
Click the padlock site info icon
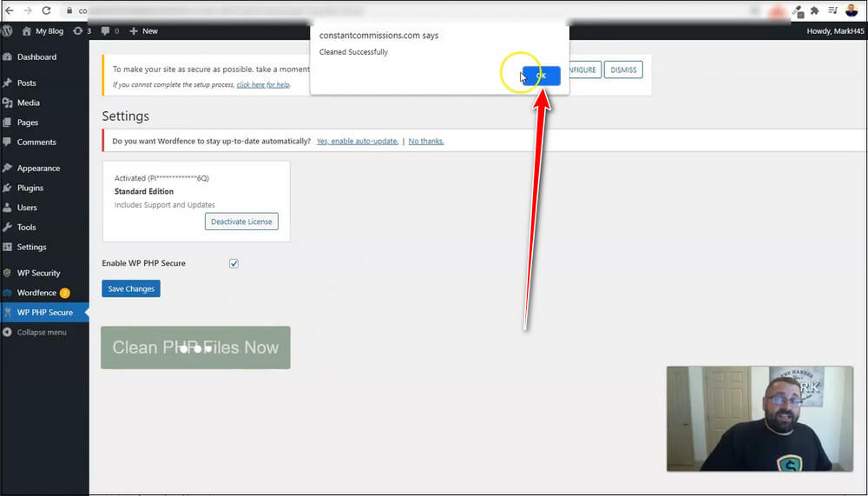pyautogui.click(x=69, y=10)
